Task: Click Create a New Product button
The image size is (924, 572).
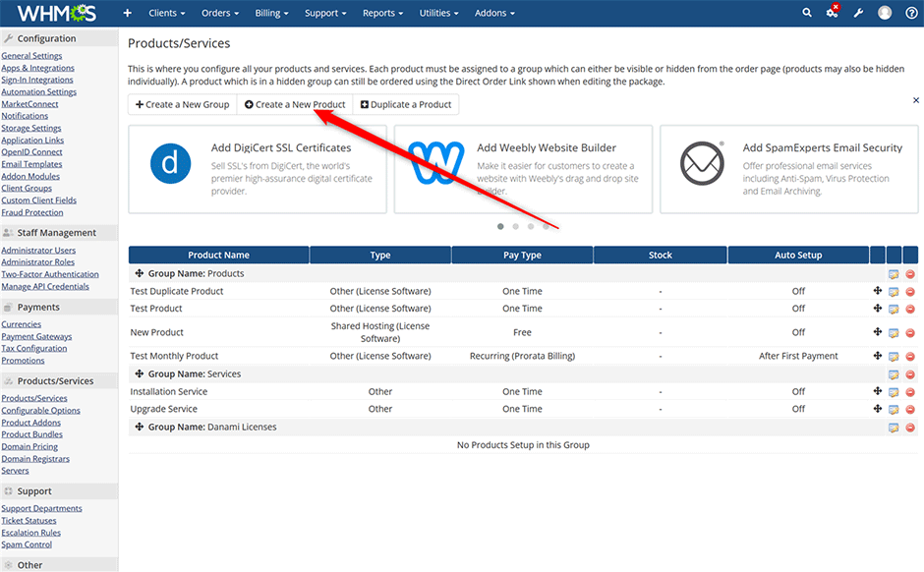Action: tap(295, 104)
